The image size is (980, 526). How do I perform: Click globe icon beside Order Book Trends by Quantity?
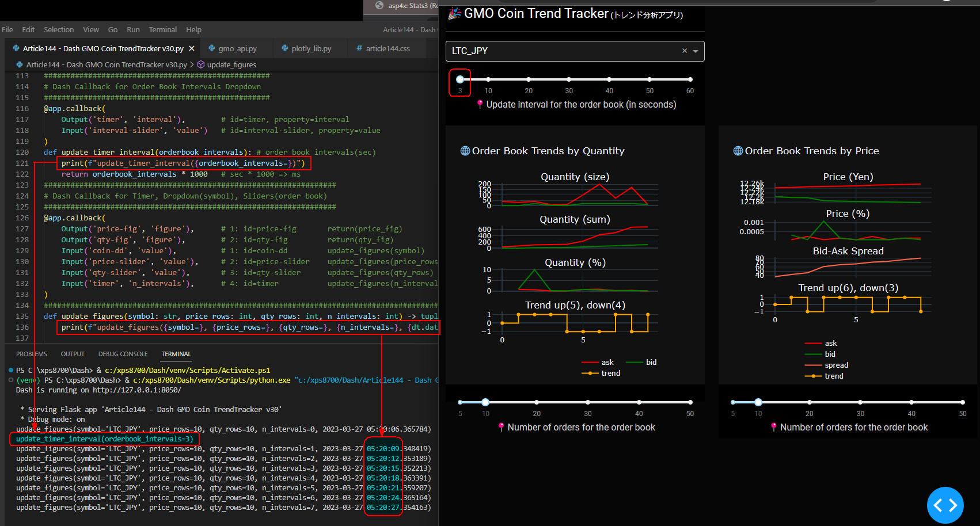pyautogui.click(x=465, y=151)
